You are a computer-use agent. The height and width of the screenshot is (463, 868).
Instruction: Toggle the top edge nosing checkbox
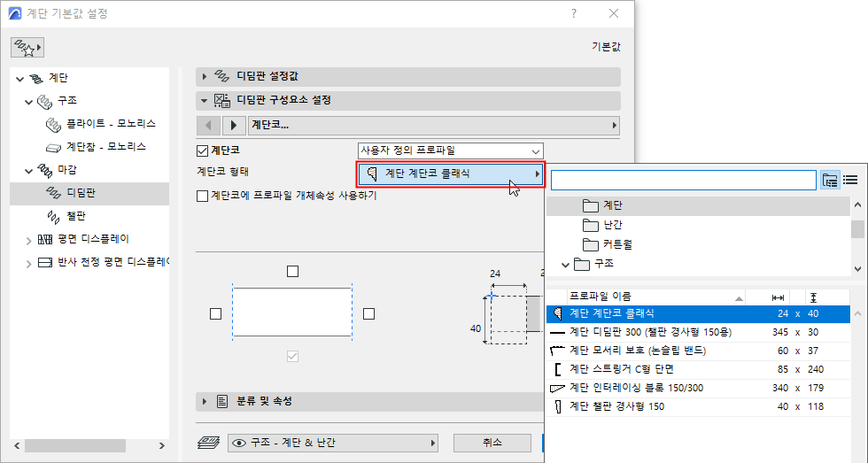[x=293, y=272]
